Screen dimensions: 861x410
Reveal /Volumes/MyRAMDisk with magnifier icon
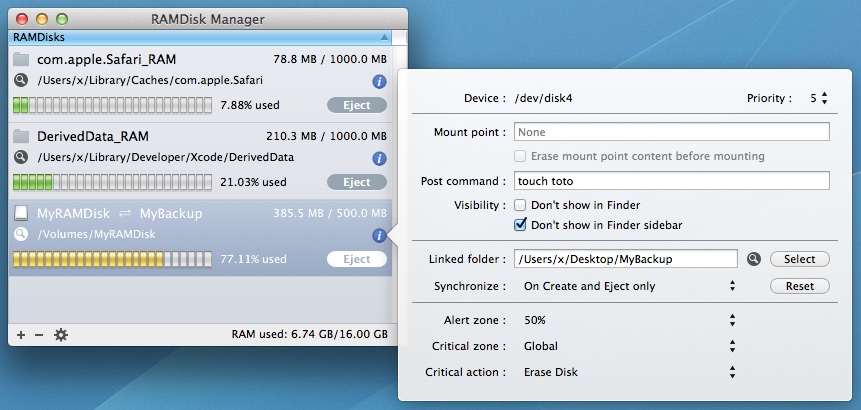(x=21, y=234)
